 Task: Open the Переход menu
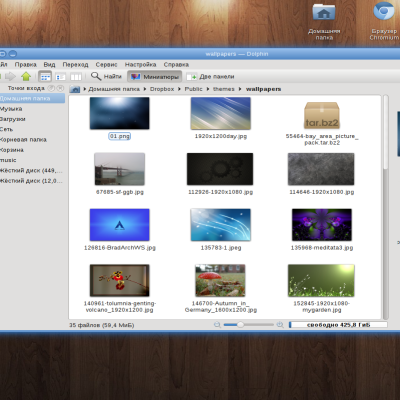tap(75, 64)
